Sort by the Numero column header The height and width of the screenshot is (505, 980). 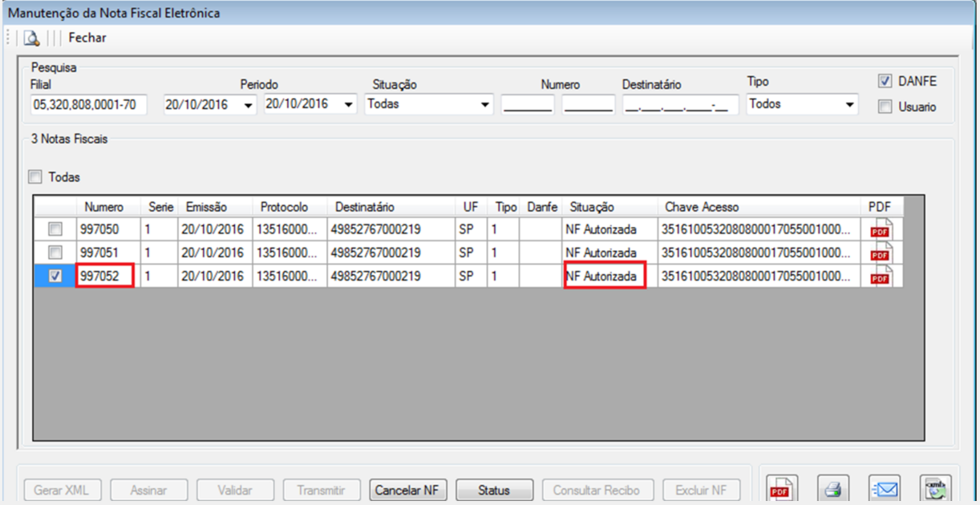click(x=108, y=207)
